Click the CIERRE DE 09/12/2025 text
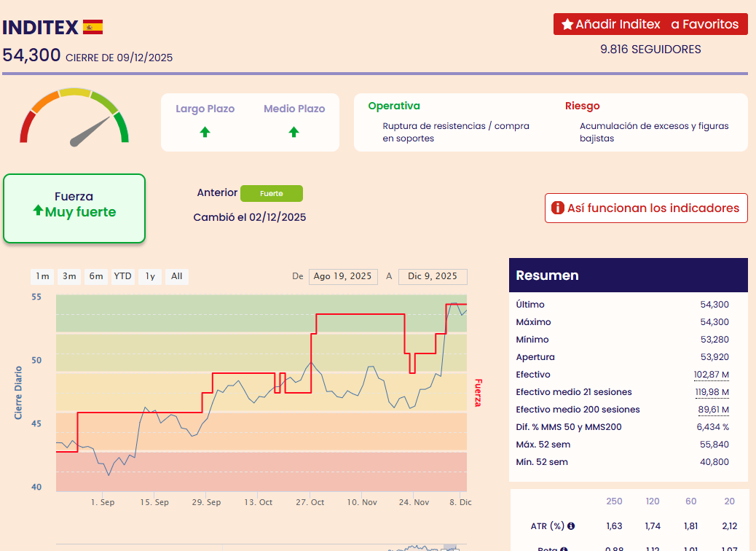This screenshot has height=551, width=756. pos(119,58)
